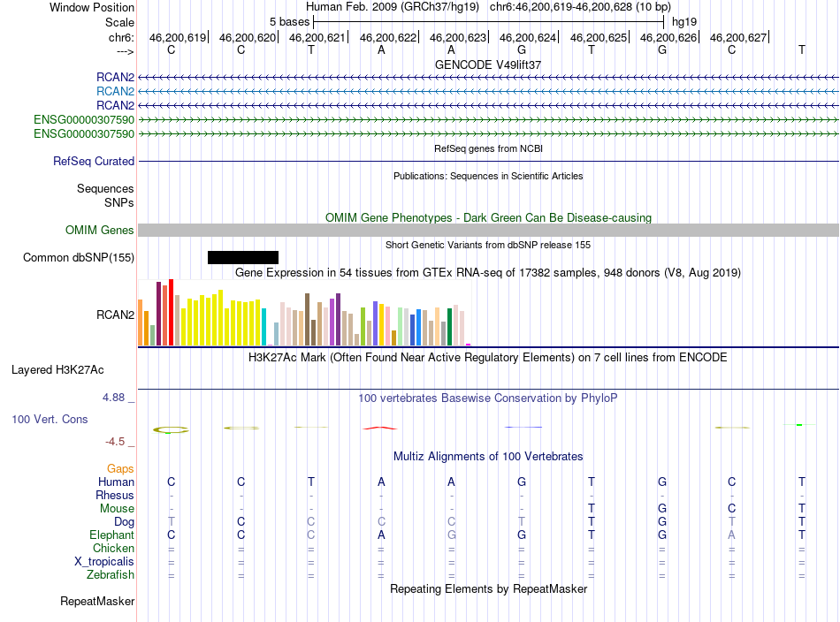Click the 'RefSeq genes from NCBI' title
Viewport: 840px width, 622px height.
coord(488,148)
